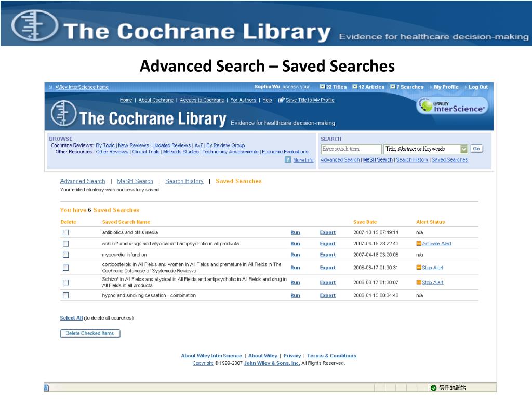The height and width of the screenshot is (399, 532).
Task: Open the New Reviews link
Action: [134, 145]
